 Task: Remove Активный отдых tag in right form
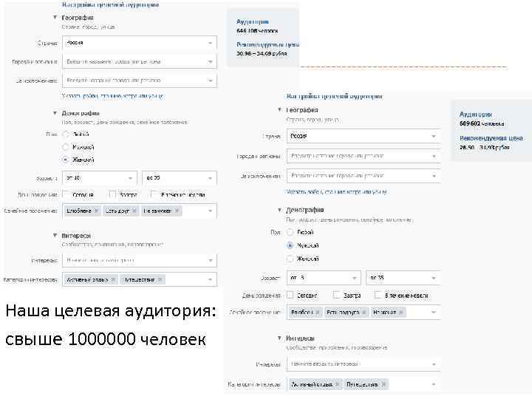point(337,384)
